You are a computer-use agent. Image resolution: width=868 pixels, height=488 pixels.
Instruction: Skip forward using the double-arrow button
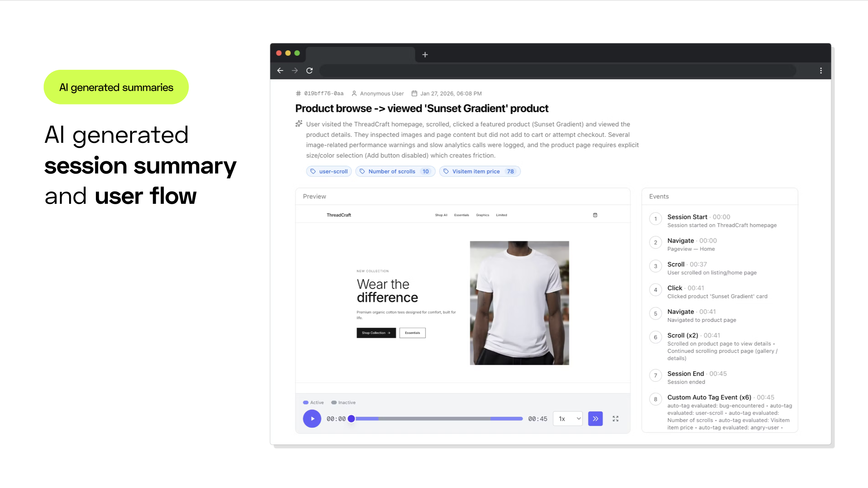(x=595, y=419)
